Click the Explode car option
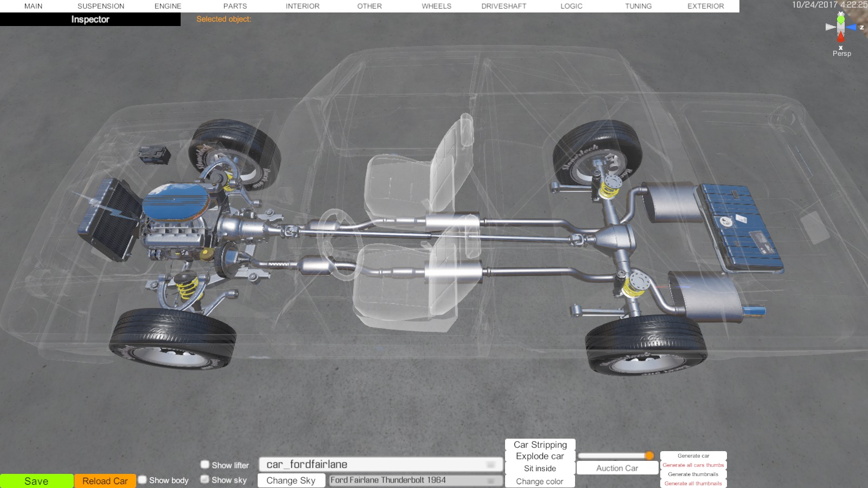The height and width of the screenshot is (488, 868). coord(540,457)
